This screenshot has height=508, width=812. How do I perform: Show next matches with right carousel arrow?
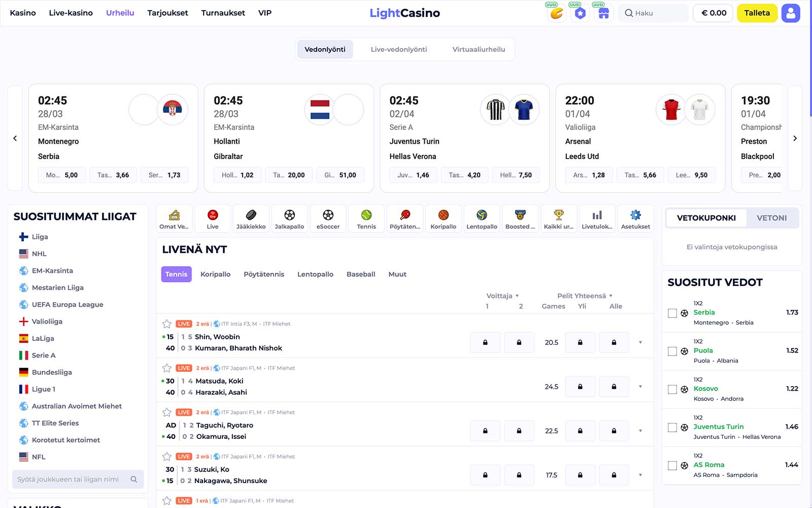pyautogui.click(x=795, y=138)
